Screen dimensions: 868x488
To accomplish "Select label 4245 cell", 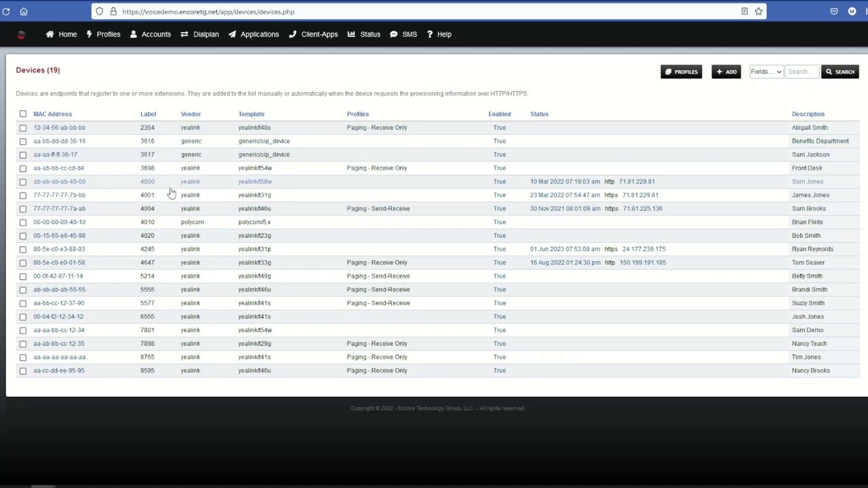I will 147,249.
